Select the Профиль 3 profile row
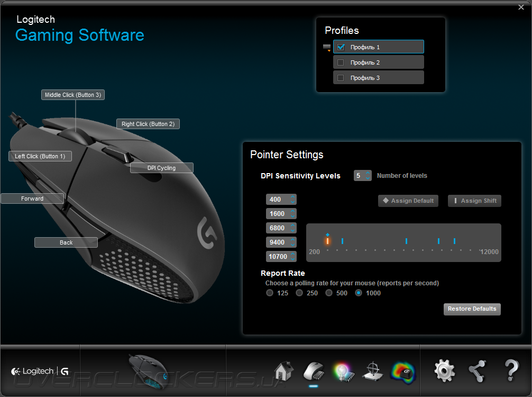 (x=379, y=78)
